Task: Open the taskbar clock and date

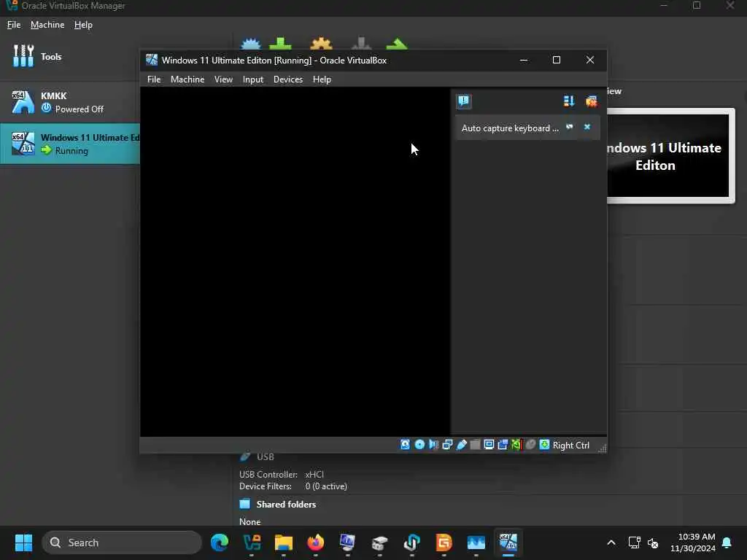Action: 693,542
